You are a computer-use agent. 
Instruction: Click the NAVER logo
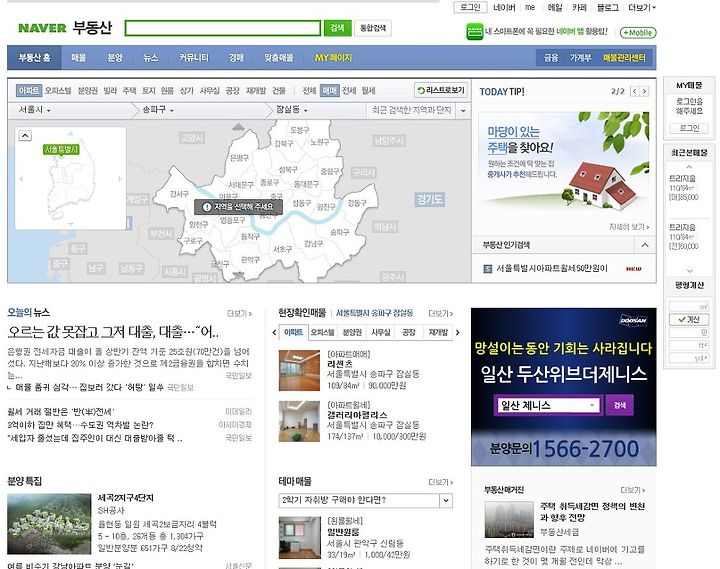pyautogui.click(x=42, y=28)
